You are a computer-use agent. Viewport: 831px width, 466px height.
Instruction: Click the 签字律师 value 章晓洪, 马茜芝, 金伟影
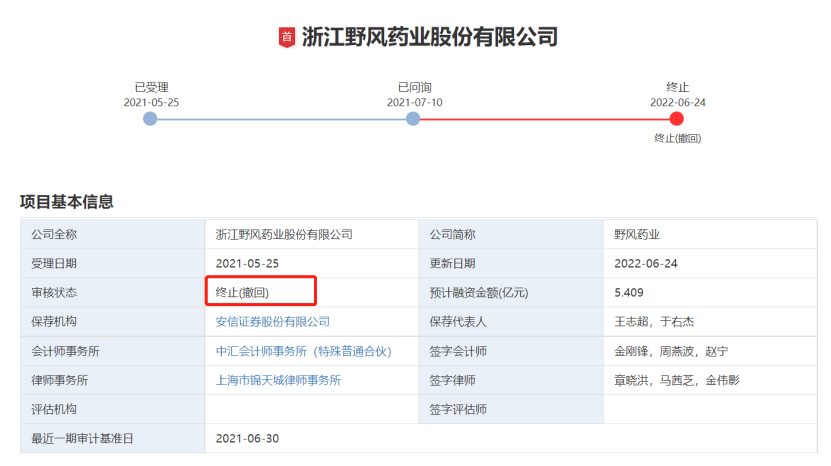tap(677, 380)
